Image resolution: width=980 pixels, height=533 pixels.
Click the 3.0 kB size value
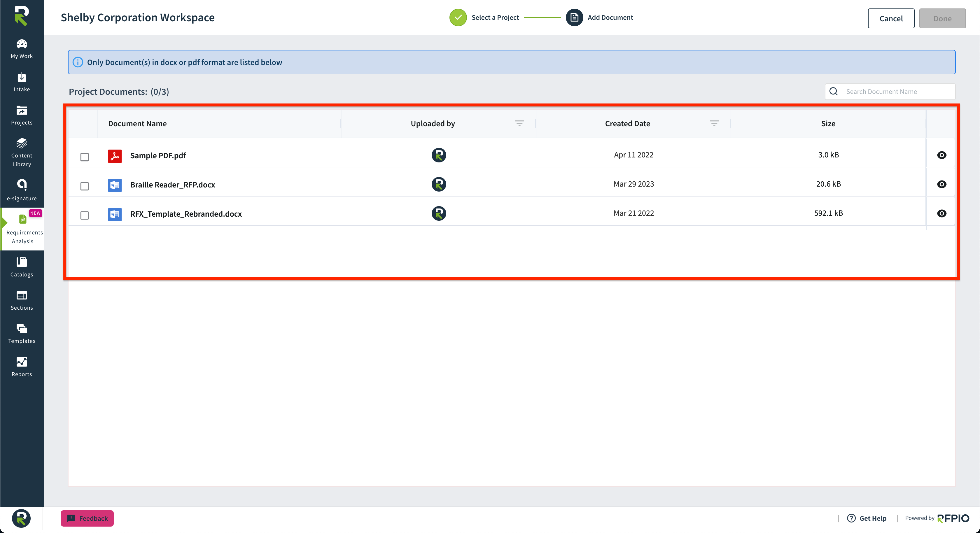coord(828,155)
